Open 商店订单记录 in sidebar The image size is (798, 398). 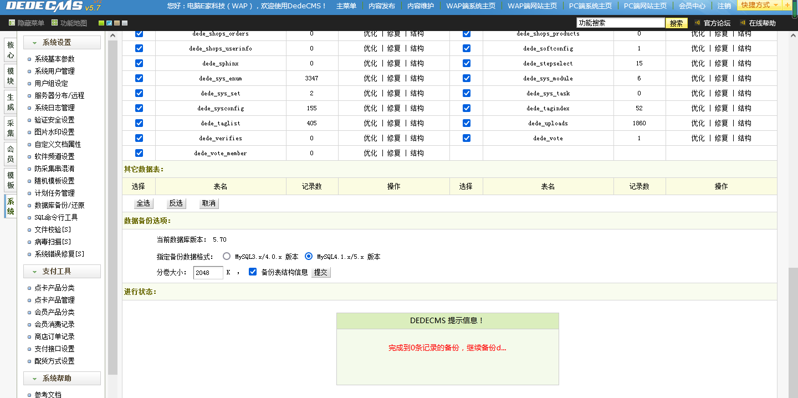tap(54, 337)
